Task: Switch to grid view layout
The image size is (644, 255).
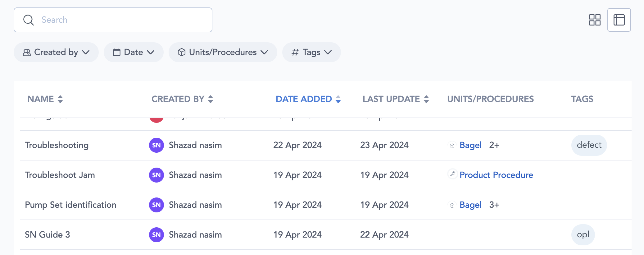Action: pos(595,20)
